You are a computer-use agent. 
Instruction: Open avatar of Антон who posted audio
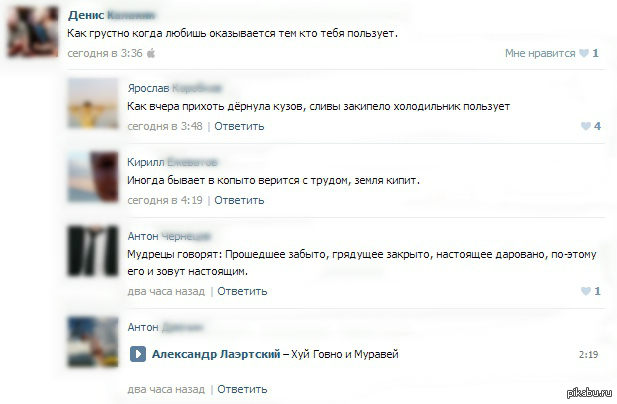tap(93, 342)
